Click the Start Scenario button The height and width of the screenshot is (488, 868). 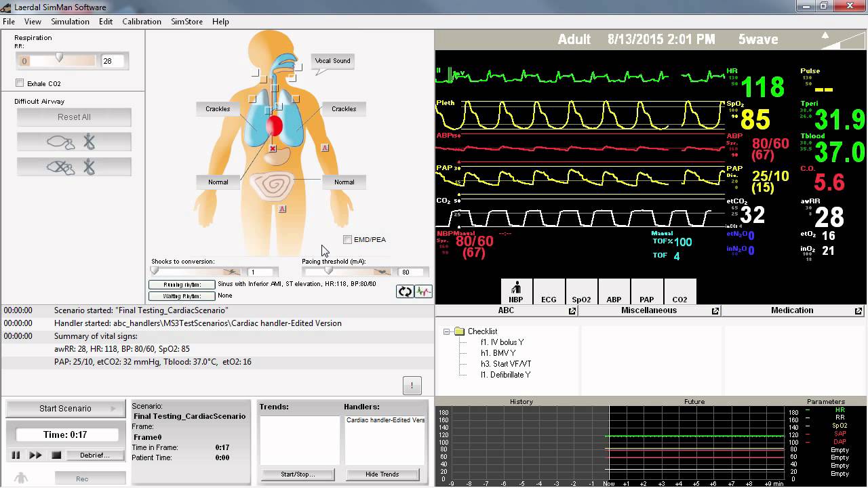pos(65,409)
